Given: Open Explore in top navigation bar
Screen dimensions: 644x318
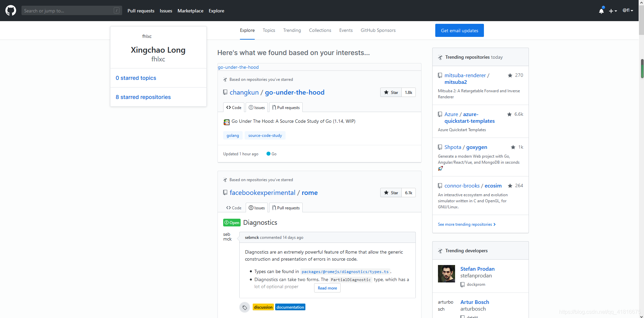Looking at the screenshot, I should click(x=216, y=11).
